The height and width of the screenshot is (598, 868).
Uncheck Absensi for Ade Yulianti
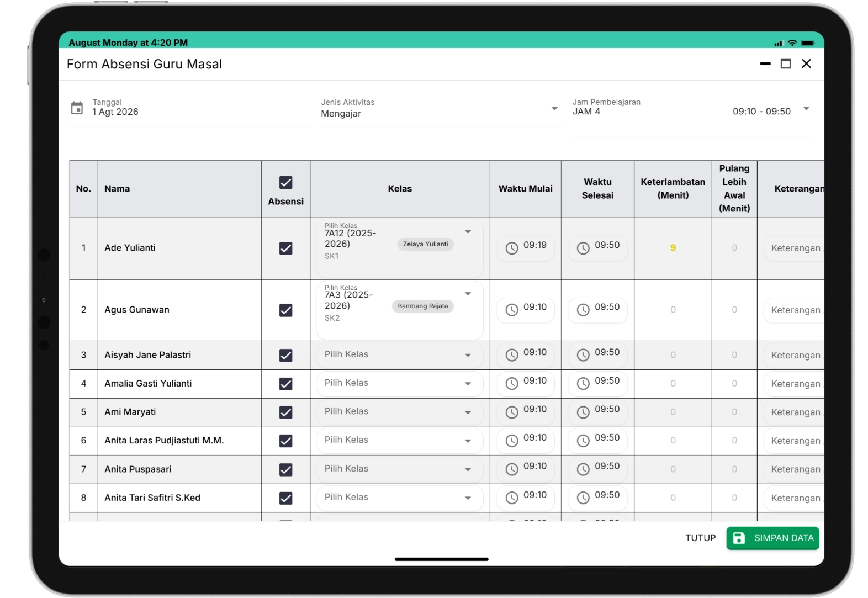coord(285,248)
